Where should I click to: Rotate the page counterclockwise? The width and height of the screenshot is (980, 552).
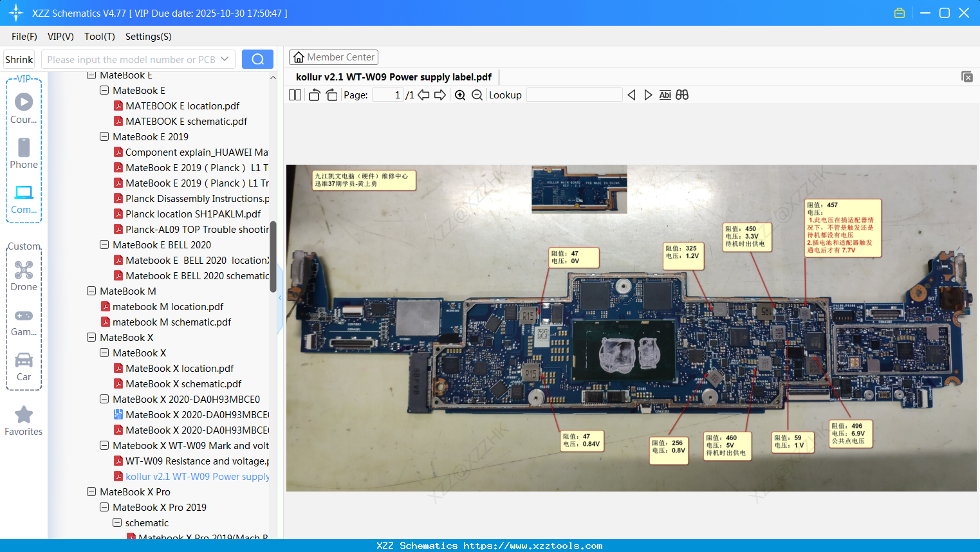[x=315, y=95]
